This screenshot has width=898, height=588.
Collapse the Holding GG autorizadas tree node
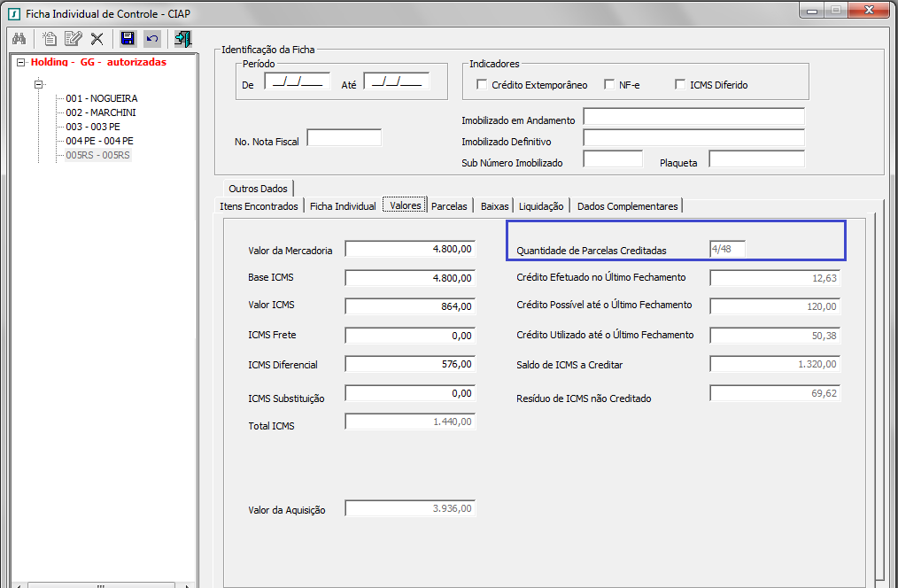point(20,63)
